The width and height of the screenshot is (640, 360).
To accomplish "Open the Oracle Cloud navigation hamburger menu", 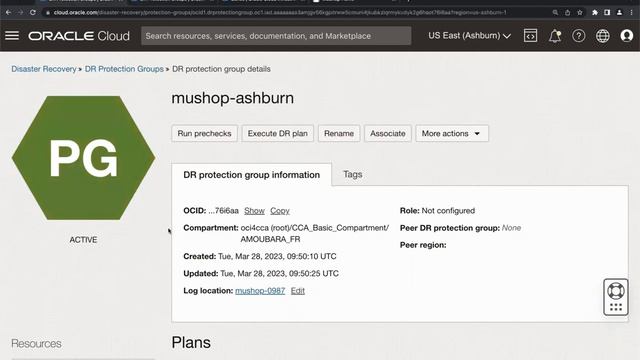I will point(12,36).
